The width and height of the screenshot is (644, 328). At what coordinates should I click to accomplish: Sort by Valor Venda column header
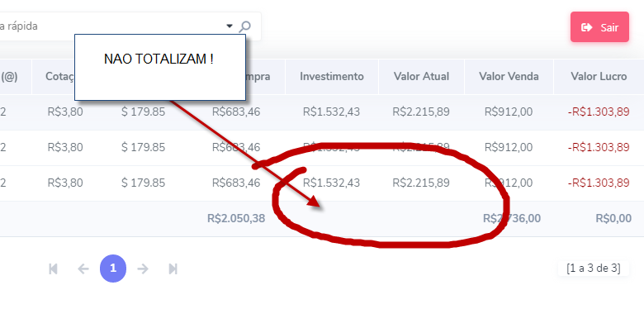pos(509,77)
